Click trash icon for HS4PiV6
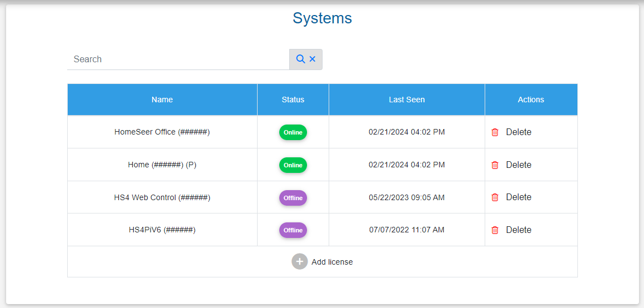644x308 pixels. [x=495, y=230]
